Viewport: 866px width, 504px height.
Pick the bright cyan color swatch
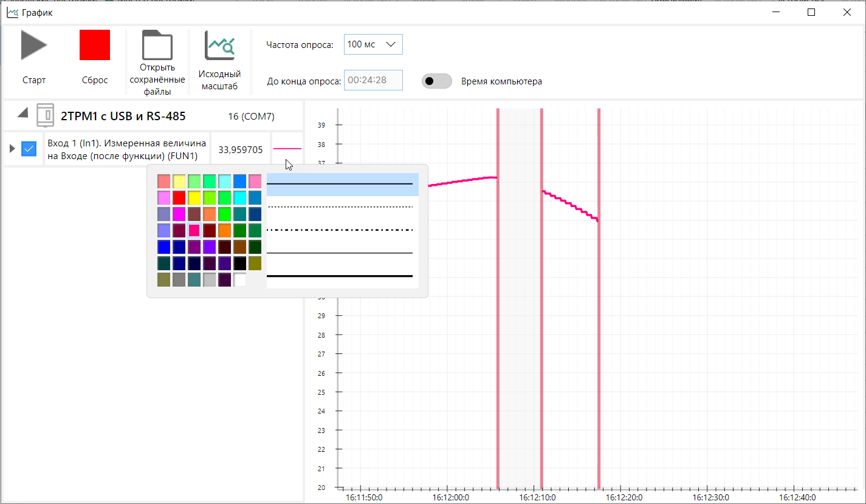click(x=239, y=197)
